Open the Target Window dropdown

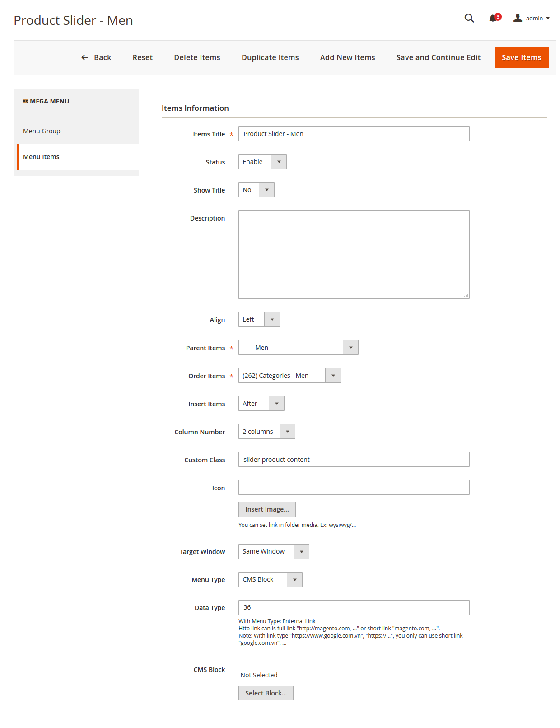(x=274, y=552)
